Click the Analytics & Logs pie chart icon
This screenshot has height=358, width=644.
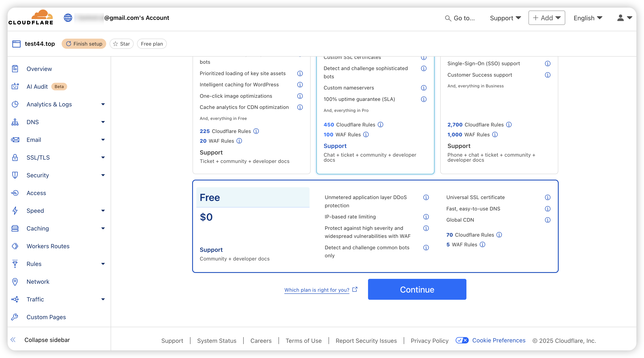(x=15, y=104)
